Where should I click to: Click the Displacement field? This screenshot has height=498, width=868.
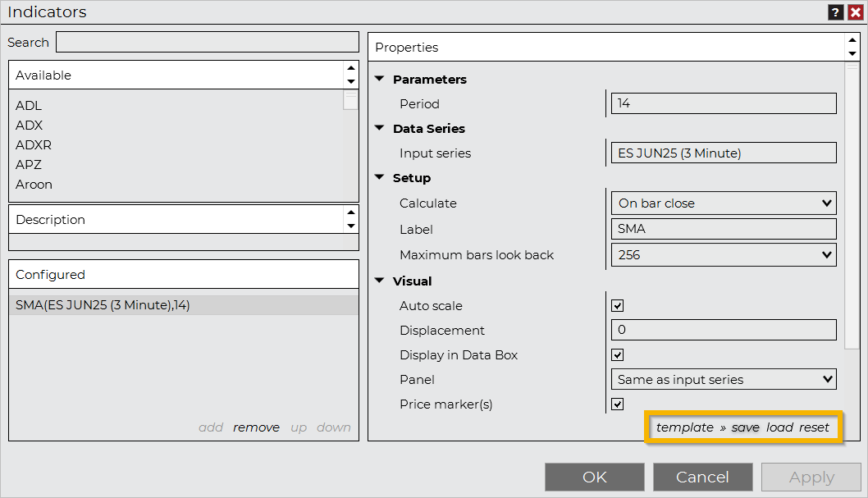click(724, 330)
